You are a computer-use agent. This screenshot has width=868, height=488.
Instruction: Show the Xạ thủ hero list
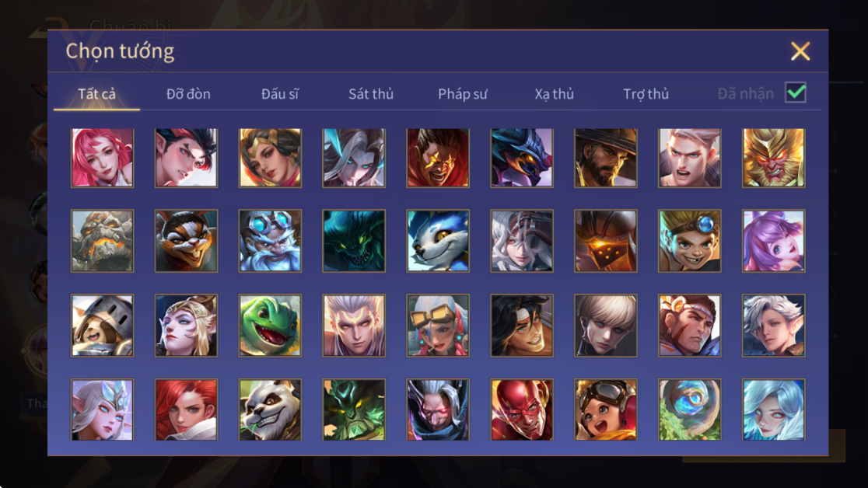click(x=554, y=94)
